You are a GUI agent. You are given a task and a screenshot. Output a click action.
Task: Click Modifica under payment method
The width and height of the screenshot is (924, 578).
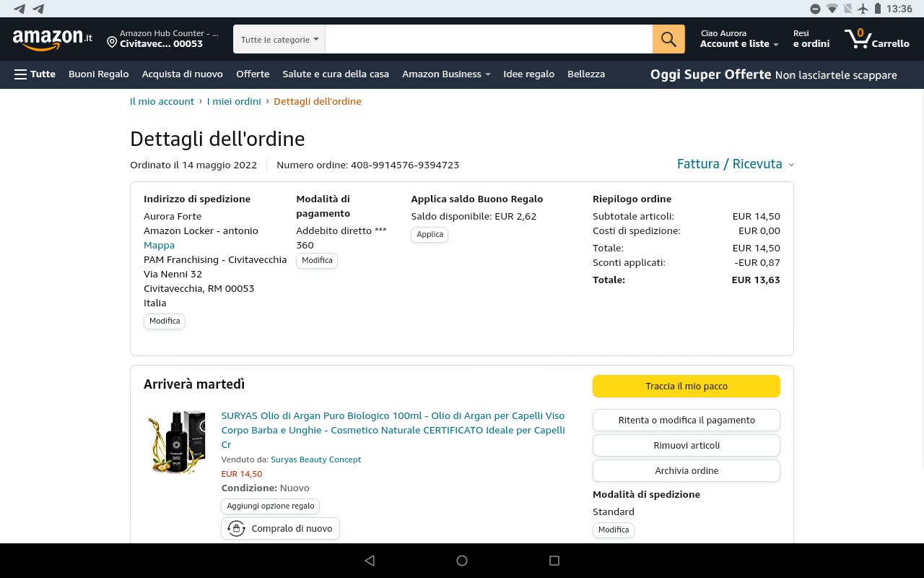pos(317,260)
